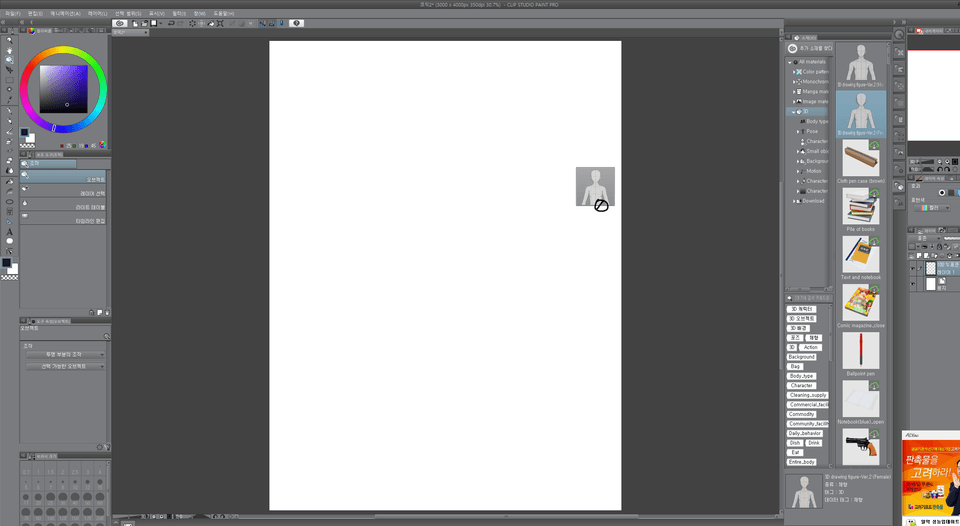Click the cloud download badge on Pile of books
The height and width of the screenshot is (526, 960).
pyautogui.click(x=874, y=193)
